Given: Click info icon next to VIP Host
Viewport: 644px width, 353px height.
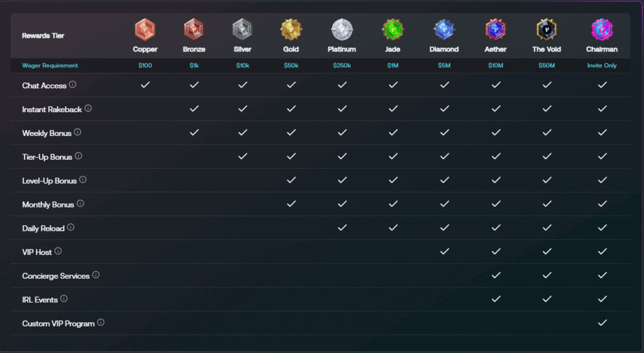Looking at the screenshot, I should 58,251.
